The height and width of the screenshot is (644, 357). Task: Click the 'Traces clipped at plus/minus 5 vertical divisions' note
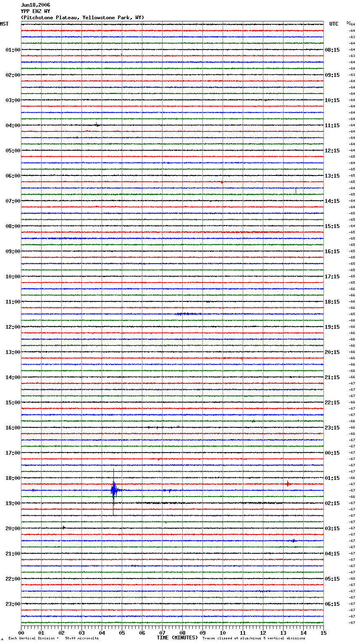pyautogui.click(x=254, y=638)
